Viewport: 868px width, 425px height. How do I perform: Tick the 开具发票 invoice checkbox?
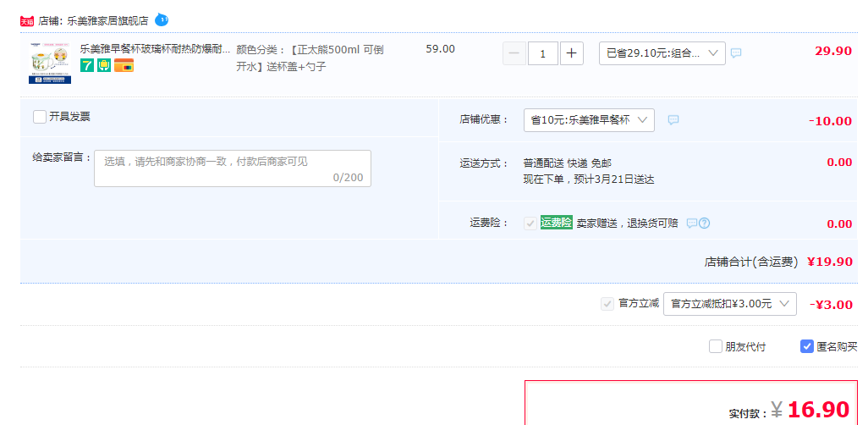click(x=39, y=117)
